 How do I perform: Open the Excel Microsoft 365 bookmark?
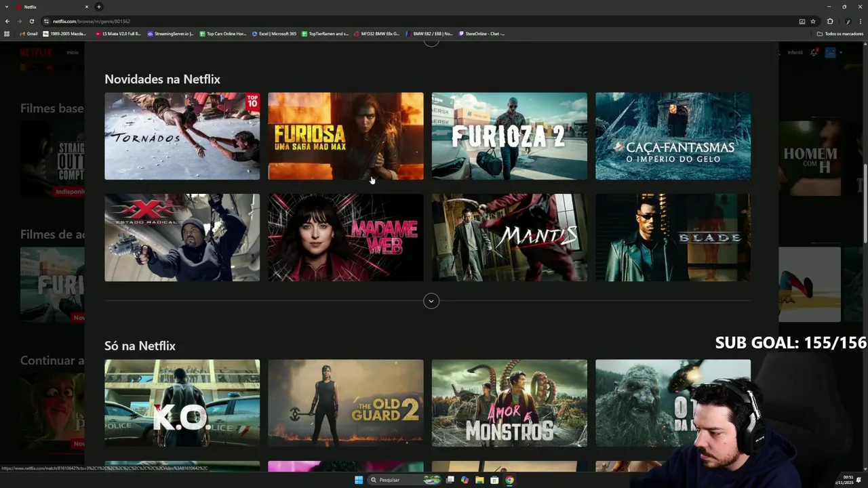[x=275, y=33]
